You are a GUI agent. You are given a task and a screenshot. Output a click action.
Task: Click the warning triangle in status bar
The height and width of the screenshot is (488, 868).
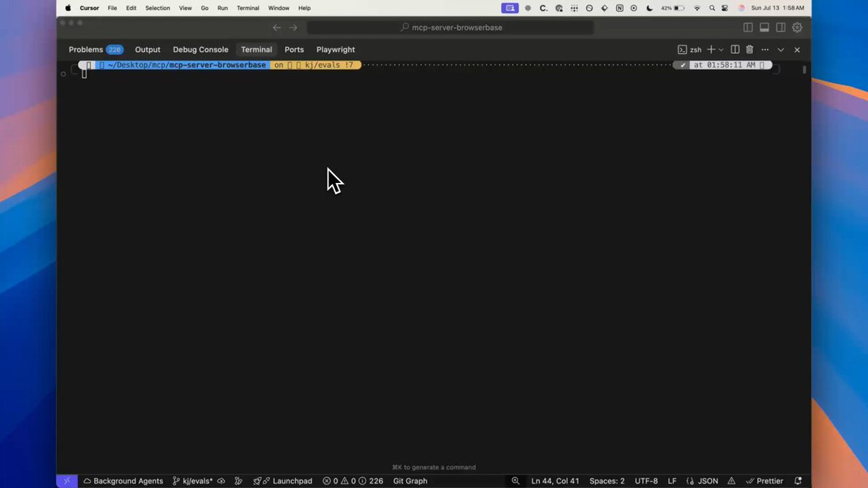tap(732, 481)
